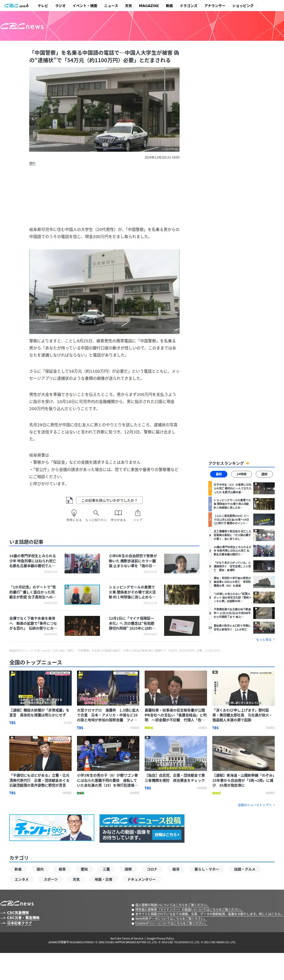This screenshot has width=284, height=980.
Task: Open Cookieポリシー footer link
Action: 171,923
